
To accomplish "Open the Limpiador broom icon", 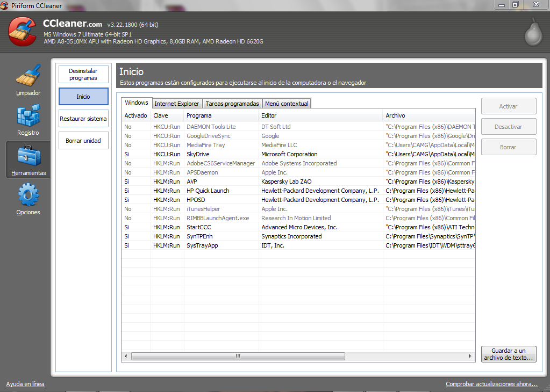I will (x=28, y=76).
